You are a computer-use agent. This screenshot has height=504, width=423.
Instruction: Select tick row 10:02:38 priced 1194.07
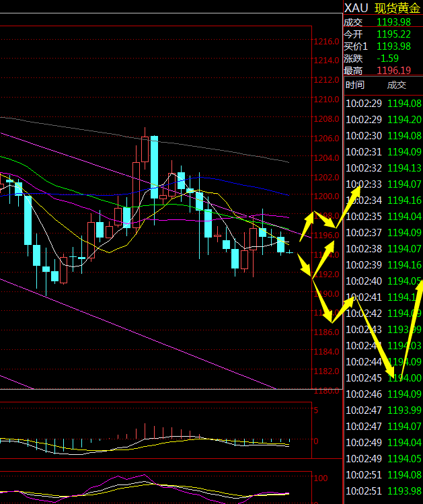point(383,249)
